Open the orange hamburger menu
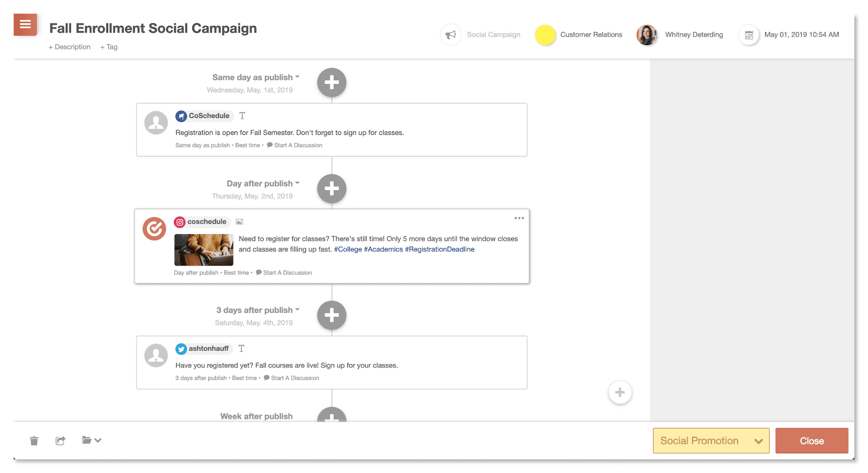Viewport: 868px width, 473px height. click(x=25, y=24)
